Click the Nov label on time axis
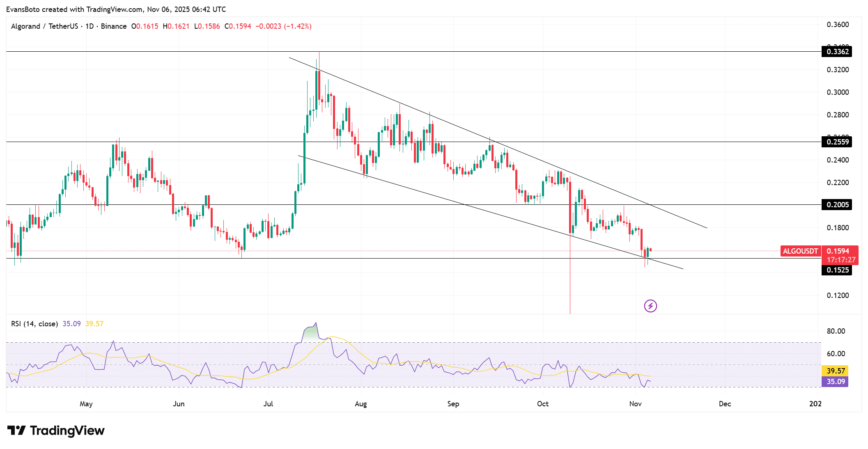Image resolution: width=868 pixels, height=449 pixels. pos(635,404)
